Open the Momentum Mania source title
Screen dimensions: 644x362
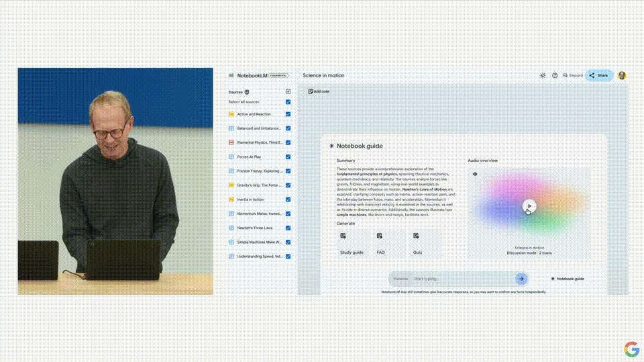coord(259,214)
